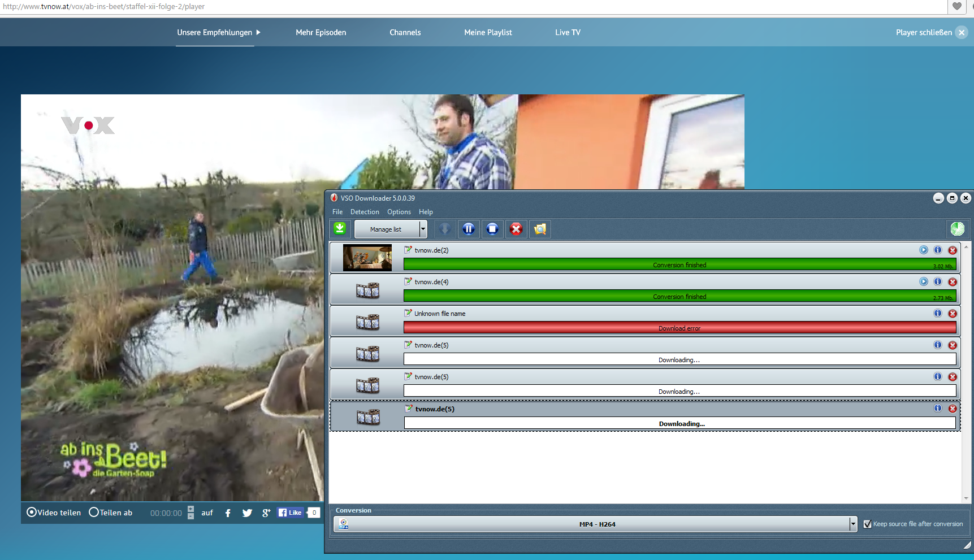The image size is (974, 560).
Task: Show info for the bold tvnow.de(5) entry
Action: pos(938,408)
